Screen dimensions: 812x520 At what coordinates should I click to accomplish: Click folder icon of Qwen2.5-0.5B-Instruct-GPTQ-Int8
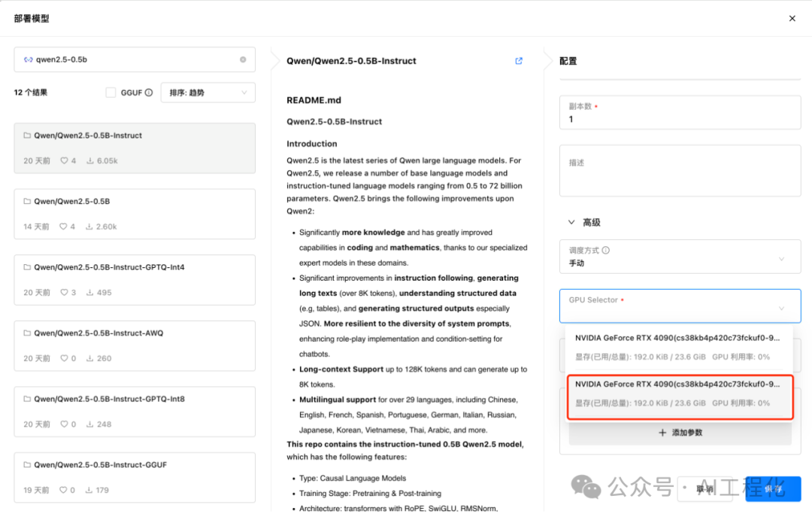pyautogui.click(x=27, y=399)
